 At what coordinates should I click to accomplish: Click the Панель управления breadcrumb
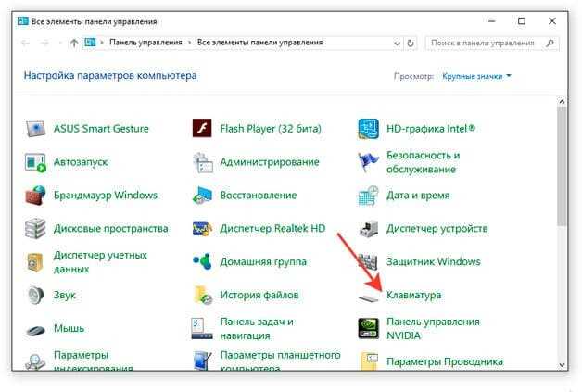[x=145, y=43]
